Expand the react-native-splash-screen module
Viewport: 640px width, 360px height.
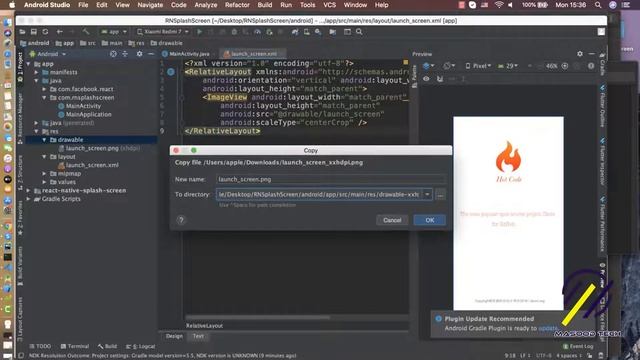coord(29,191)
